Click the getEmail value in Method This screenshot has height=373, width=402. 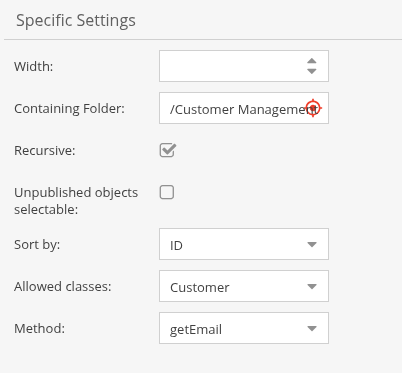196,330
